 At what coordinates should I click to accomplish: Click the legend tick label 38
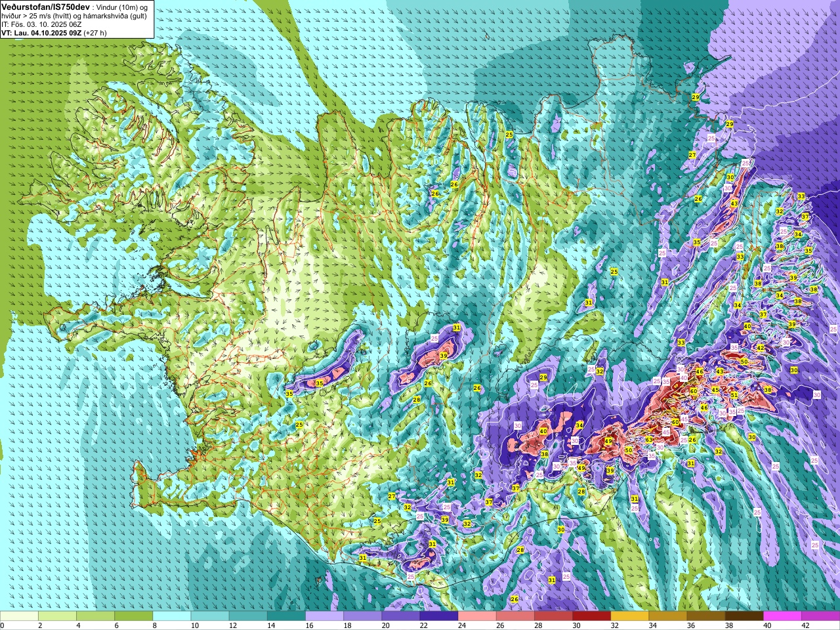[729, 625]
